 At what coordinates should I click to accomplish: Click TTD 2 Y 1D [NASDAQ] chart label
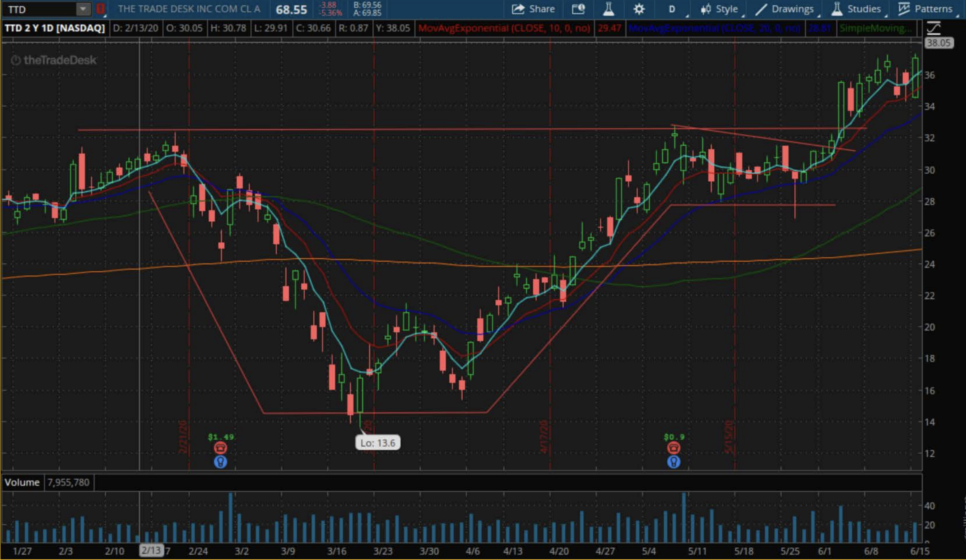55,28
